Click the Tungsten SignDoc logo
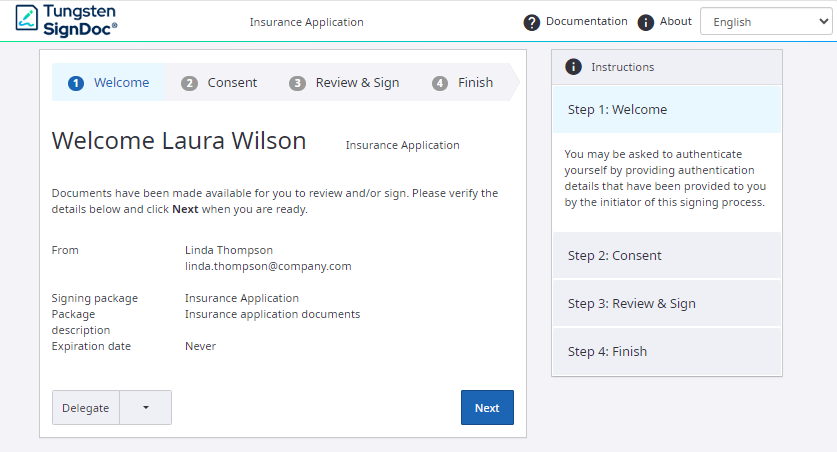The width and height of the screenshot is (837, 452). coord(67,21)
